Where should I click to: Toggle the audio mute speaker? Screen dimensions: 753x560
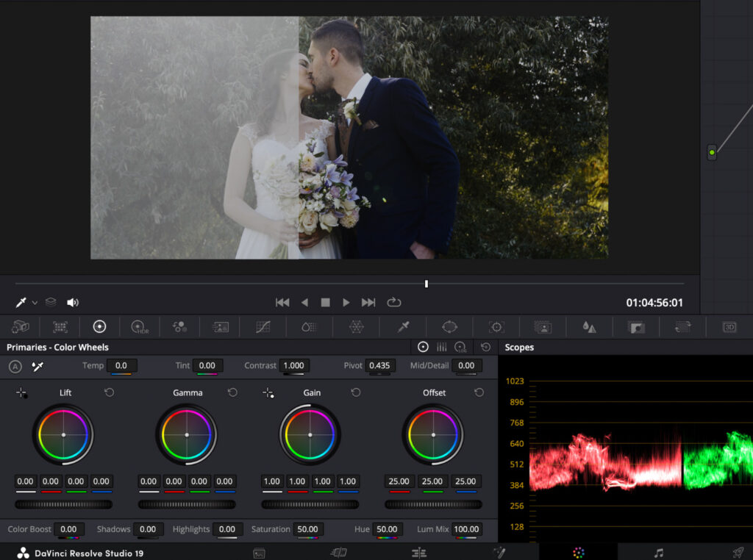click(73, 302)
